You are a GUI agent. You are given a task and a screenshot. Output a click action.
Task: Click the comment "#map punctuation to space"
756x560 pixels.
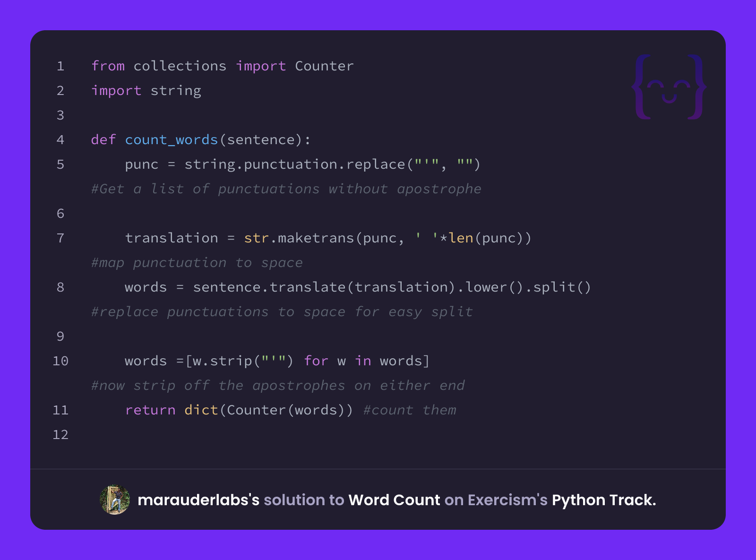(x=197, y=263)
